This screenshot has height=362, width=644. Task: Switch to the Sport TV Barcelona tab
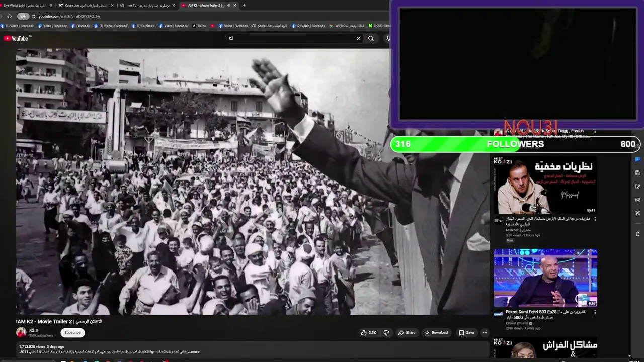coord(148,5)
